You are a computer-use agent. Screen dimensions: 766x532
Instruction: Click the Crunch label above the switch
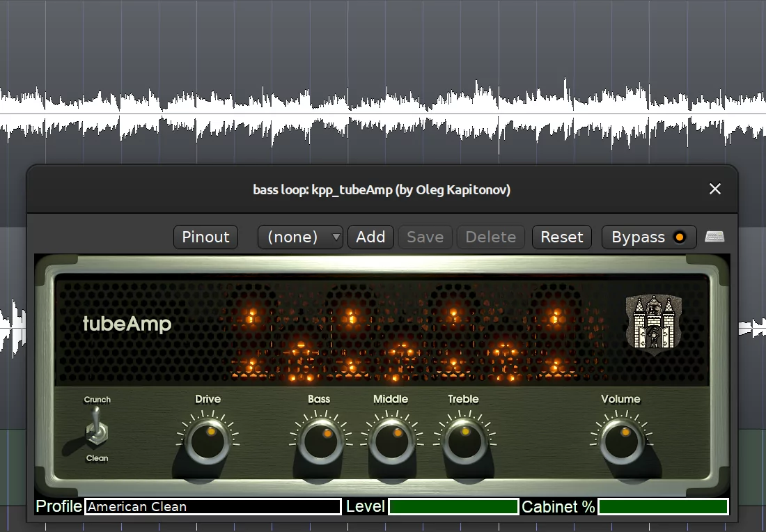pos(97,400)
